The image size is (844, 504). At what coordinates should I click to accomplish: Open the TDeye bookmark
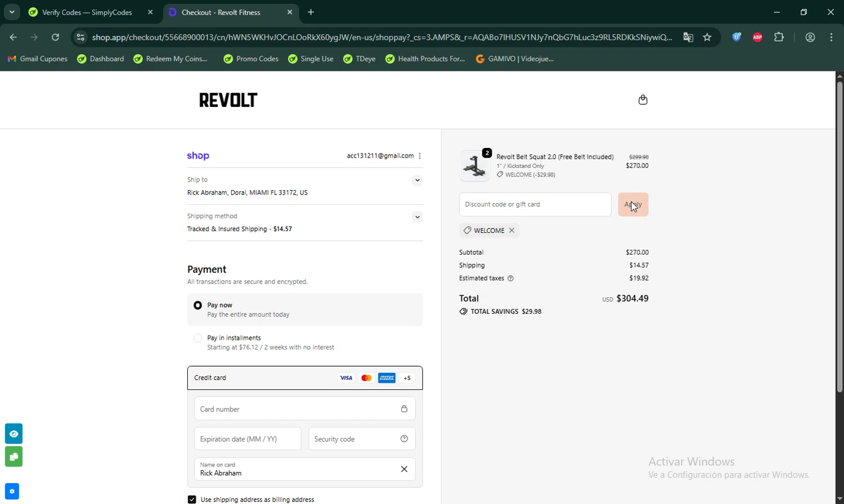360,58
